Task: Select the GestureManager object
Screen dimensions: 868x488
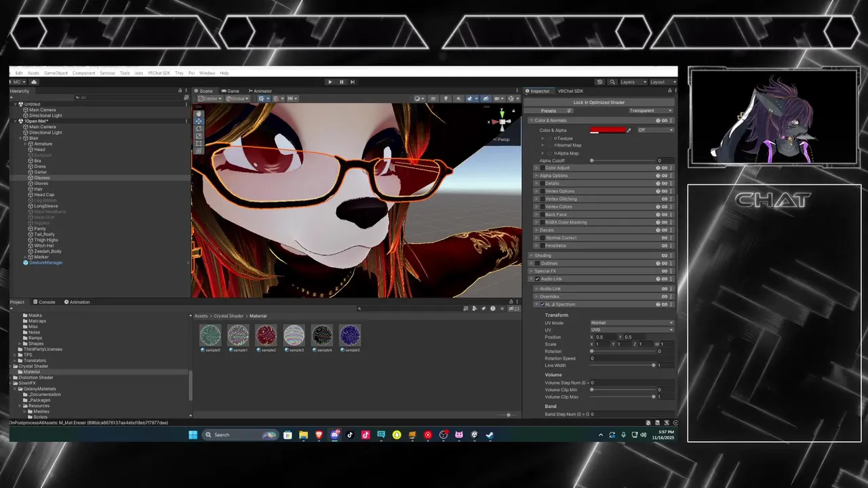Action: point(45,262)
